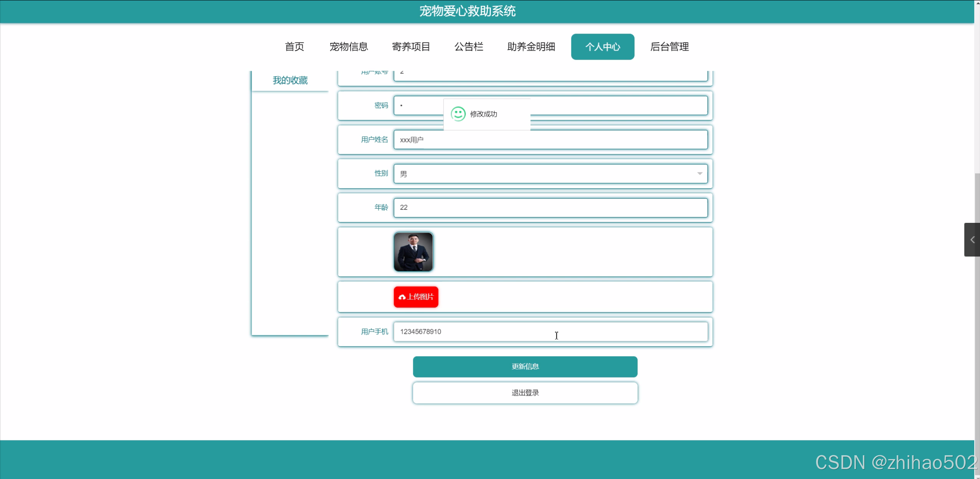Click the smiley face success icon
Viewport: 980px width, 479px height.
click(x=458, y=114)
